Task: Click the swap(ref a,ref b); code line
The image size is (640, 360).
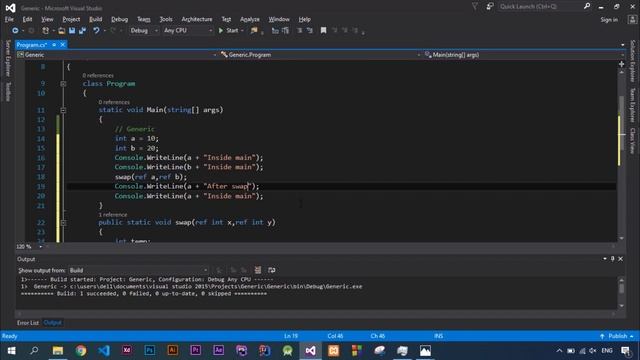Action: (151, 177)
